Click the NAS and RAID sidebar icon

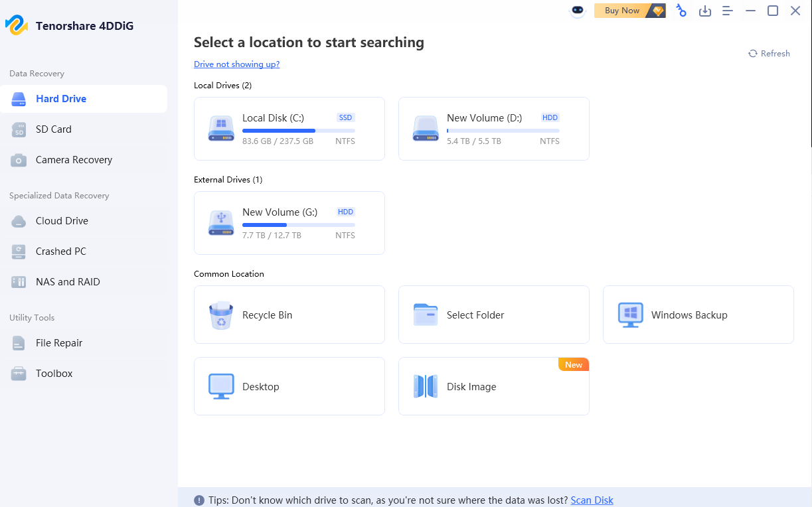pos(19,282)
